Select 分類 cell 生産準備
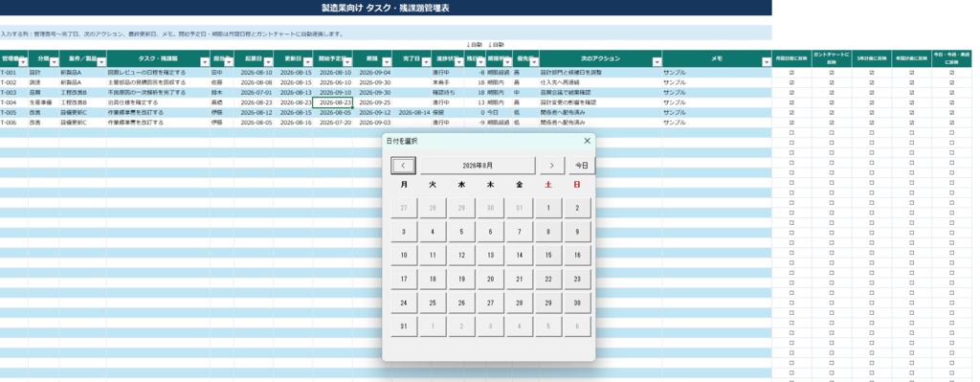This screenshot has width=980, height=382. point(43,102)
